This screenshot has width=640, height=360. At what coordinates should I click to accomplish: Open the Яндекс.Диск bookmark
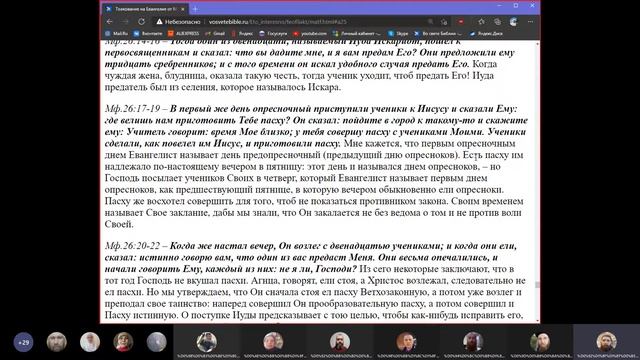[x=486, y=33]
